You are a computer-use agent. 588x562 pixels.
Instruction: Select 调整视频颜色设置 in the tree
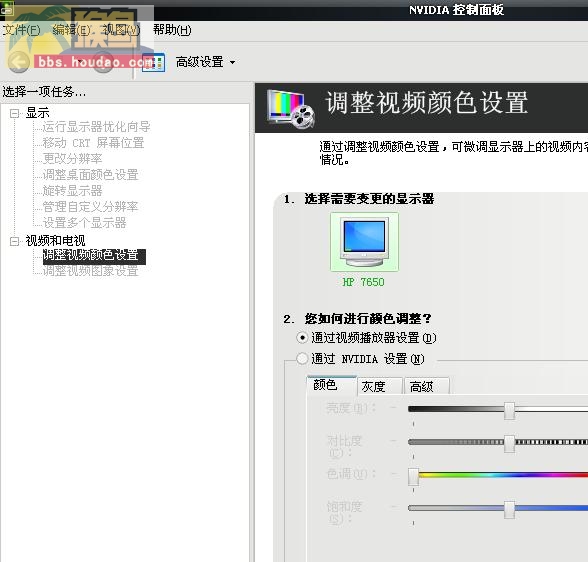tap(94, 256)
